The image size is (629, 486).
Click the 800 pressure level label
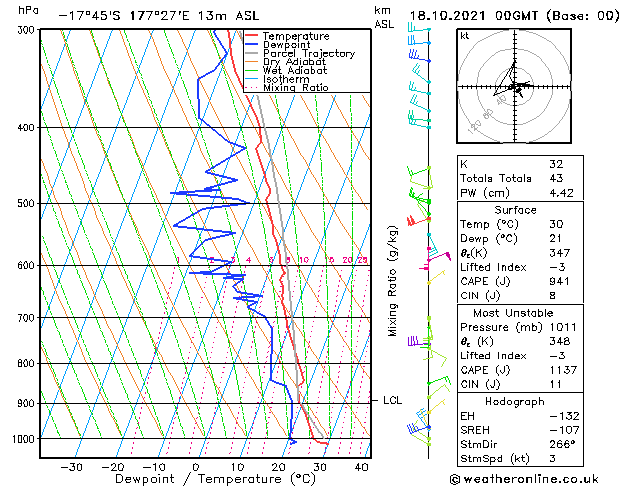(28, 364)
